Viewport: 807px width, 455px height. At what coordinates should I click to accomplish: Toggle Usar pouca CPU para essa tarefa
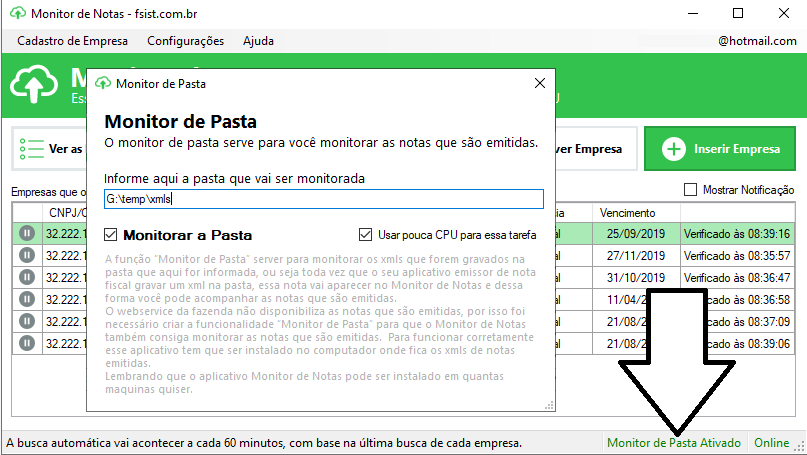pyautogui.click(x=365, y=235)
